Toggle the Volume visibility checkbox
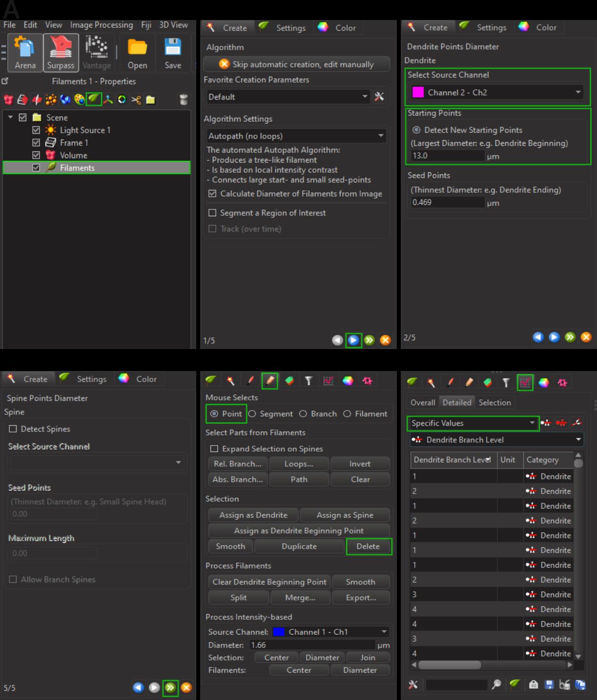The image size is (597, 700). [x=36, y=155]
